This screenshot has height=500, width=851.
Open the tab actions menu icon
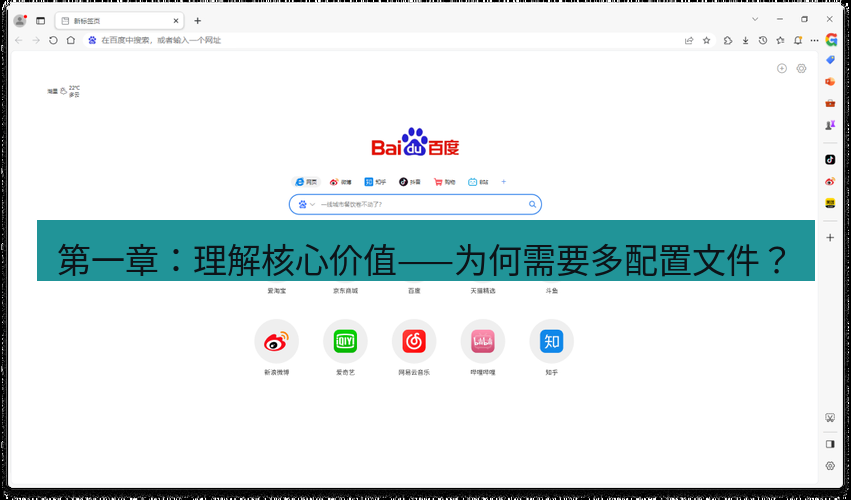[x=40, y=21]
